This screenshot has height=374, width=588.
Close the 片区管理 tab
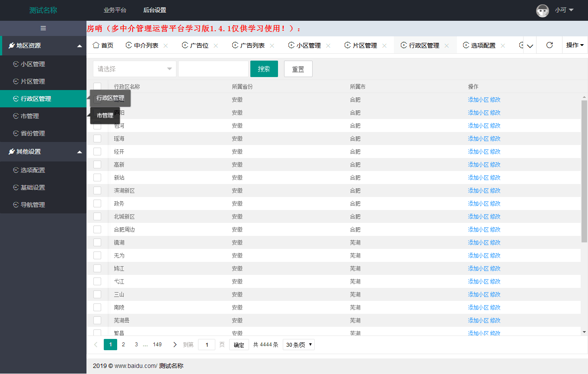384,45
